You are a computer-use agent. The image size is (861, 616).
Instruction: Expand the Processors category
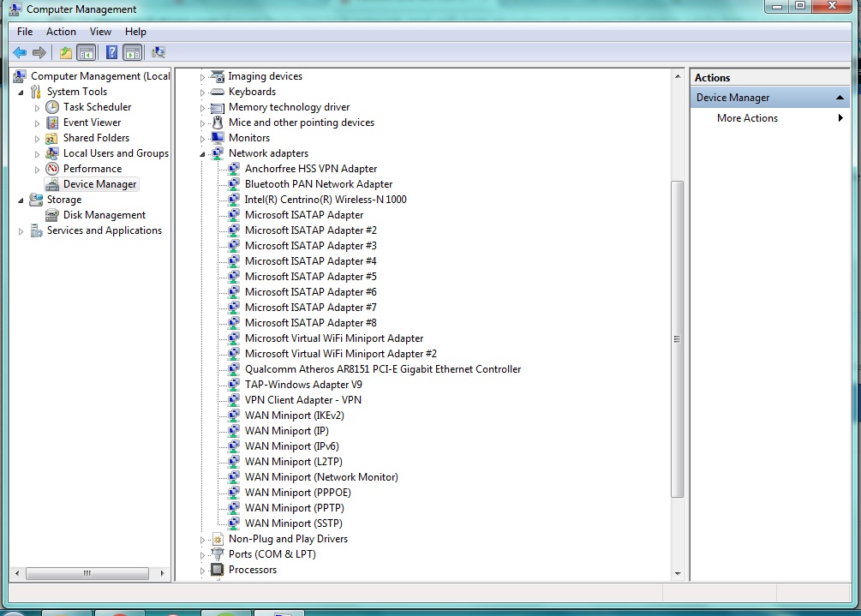[x=202, y=571]
